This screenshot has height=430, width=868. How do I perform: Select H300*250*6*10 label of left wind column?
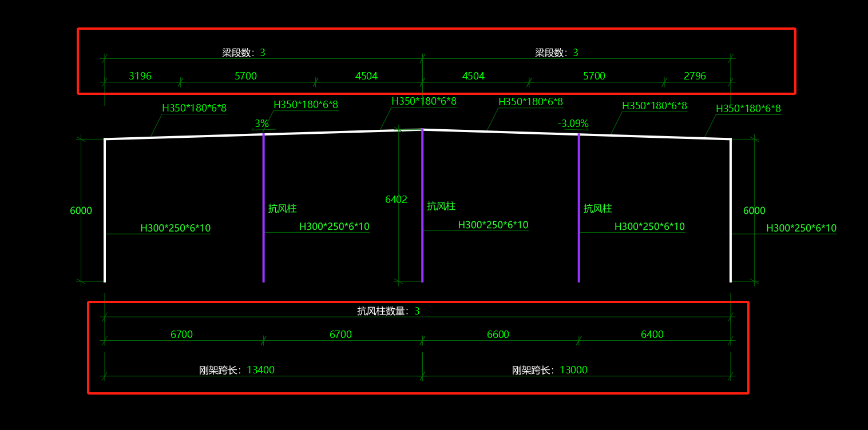point(334,226)
